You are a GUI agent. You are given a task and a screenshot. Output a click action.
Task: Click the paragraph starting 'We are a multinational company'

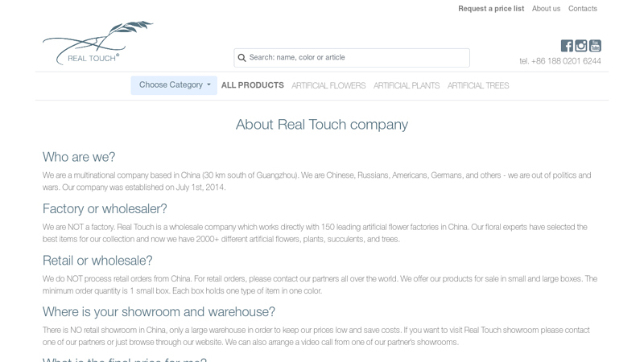[316, 181]
